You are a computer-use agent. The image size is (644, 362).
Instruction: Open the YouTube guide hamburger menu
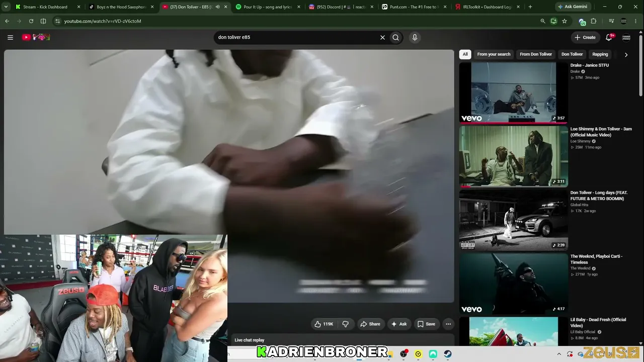(x=10, y=37)
